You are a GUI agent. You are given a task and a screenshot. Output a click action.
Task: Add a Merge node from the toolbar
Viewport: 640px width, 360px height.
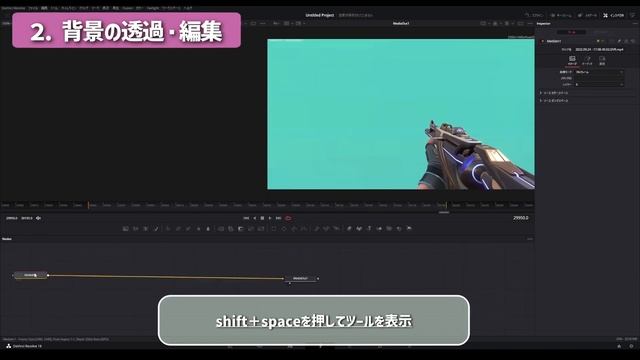pyautogui.click(x=221, y=229)
